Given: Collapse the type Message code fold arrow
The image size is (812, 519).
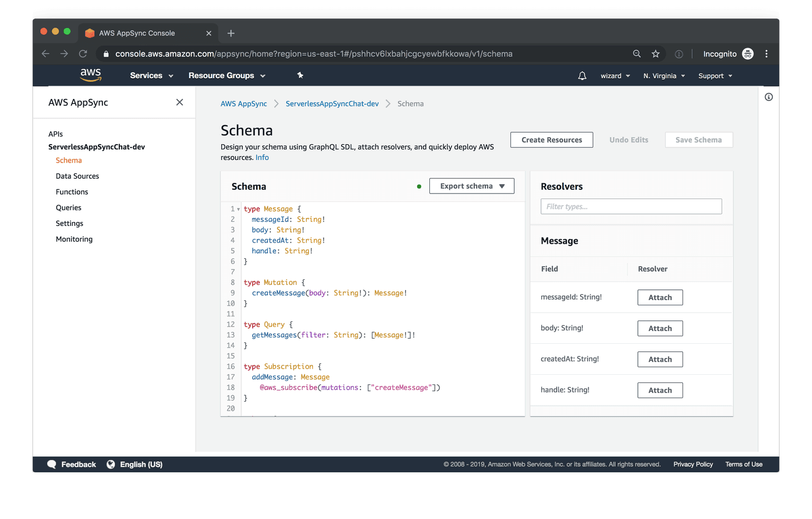Looking at the screenshot, I should tap(239, 209).
